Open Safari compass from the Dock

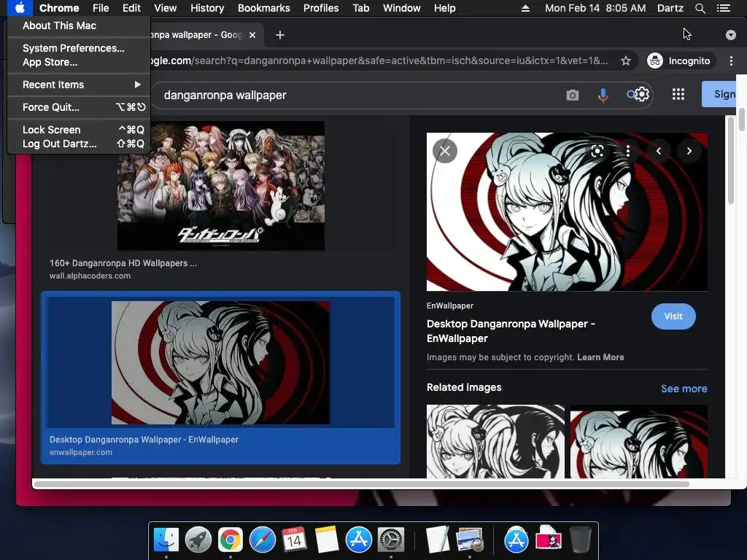tap(263, 540)
